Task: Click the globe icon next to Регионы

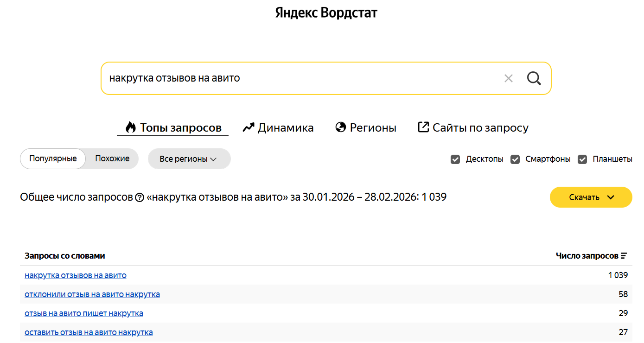Action: [340, 127]
